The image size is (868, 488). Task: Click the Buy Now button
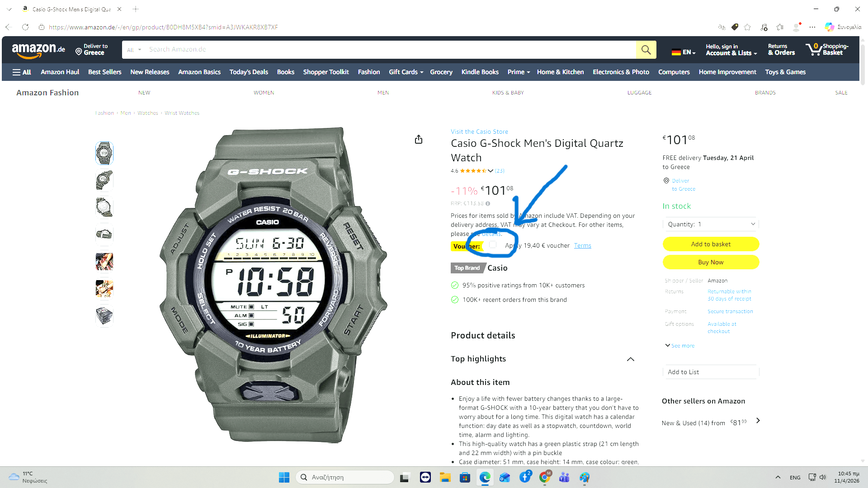tap(711, 262)
